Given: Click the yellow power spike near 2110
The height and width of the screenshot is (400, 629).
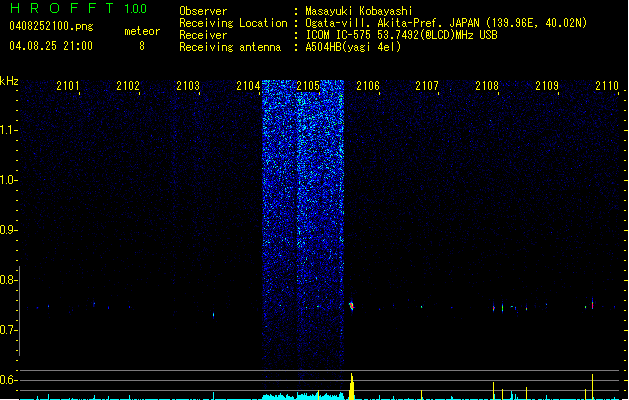Looking at the screenshot, I should click(592, 387).
